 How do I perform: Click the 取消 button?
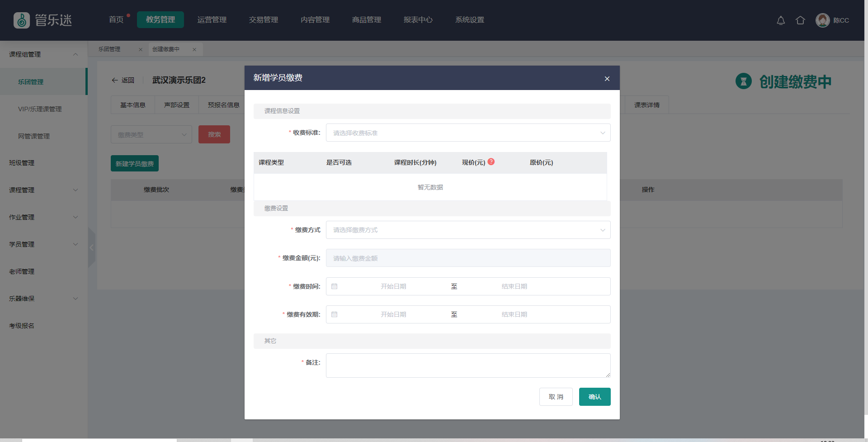[556, 397]
